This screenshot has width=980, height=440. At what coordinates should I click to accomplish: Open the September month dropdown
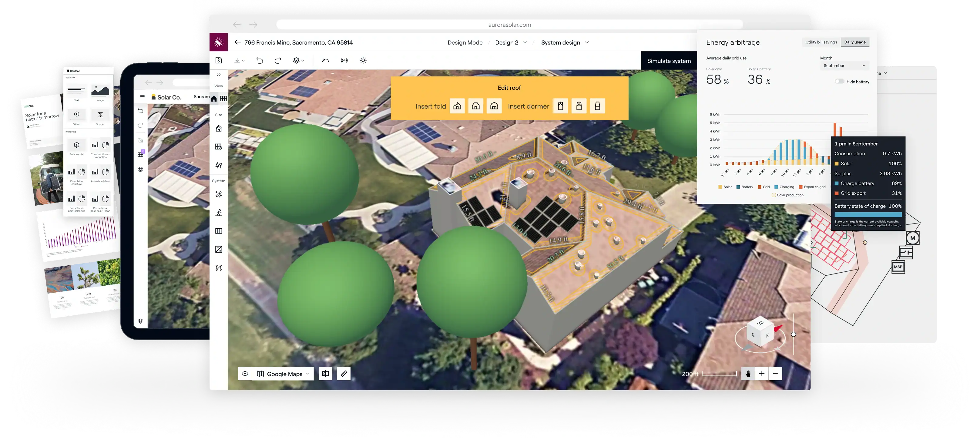tap(844, 66)
